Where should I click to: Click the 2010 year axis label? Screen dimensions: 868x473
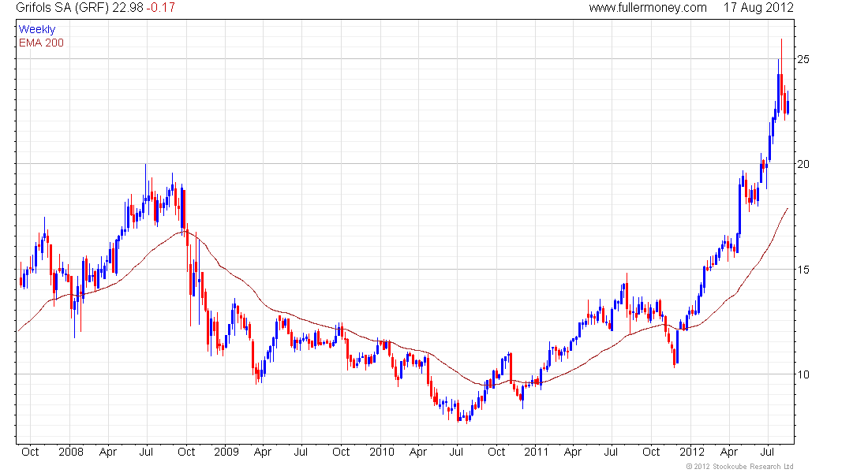point(382,452)
